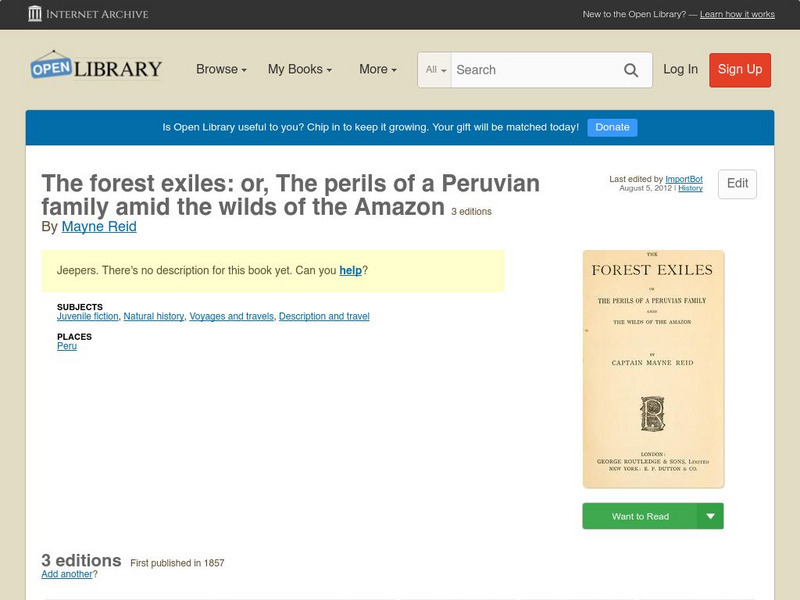Open the Forest Exiles book cover

point(653,368)
